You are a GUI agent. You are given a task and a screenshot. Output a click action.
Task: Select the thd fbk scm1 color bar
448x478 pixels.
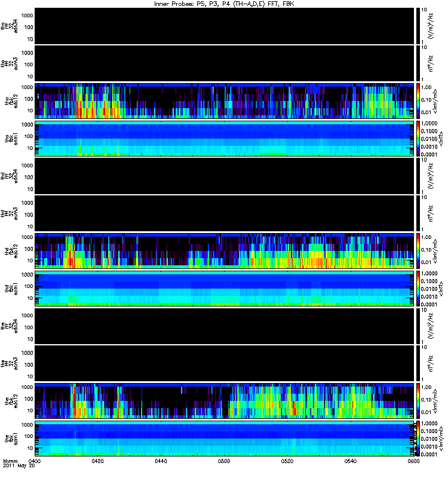pos(418,289)
